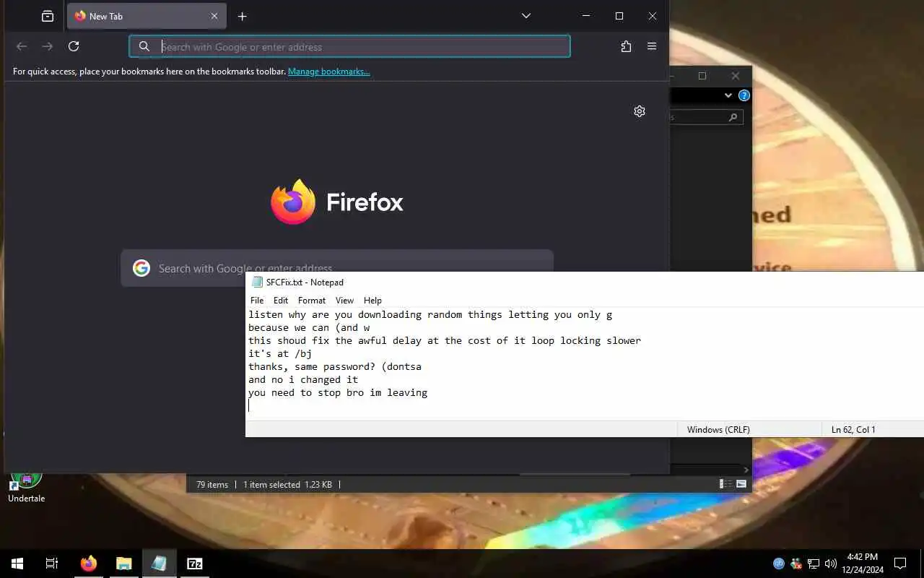
Task: Click 'Ln 62, Col 1' in Notepad status bar
Action: click(853, 429)
